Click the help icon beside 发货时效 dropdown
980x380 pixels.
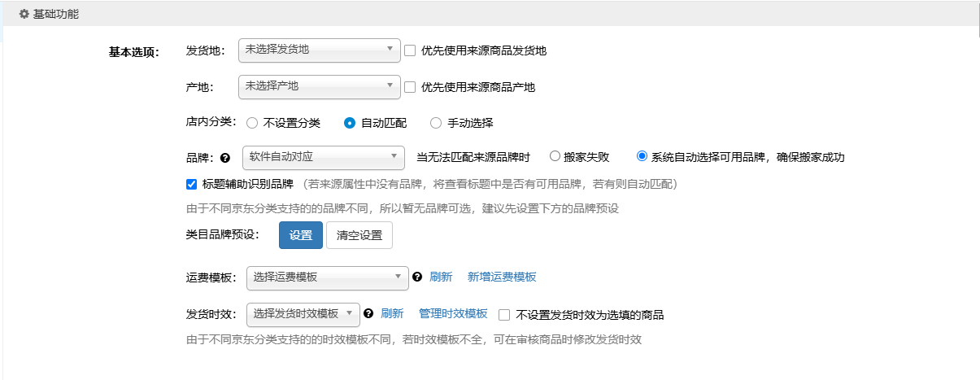368,313
